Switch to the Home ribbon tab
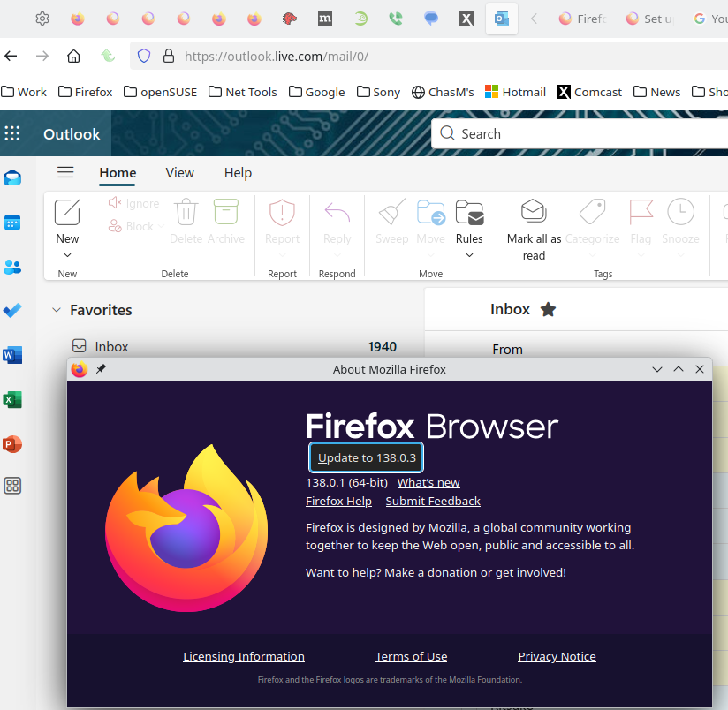This screenshot has height=710, width=728. (x=118, y=172)
